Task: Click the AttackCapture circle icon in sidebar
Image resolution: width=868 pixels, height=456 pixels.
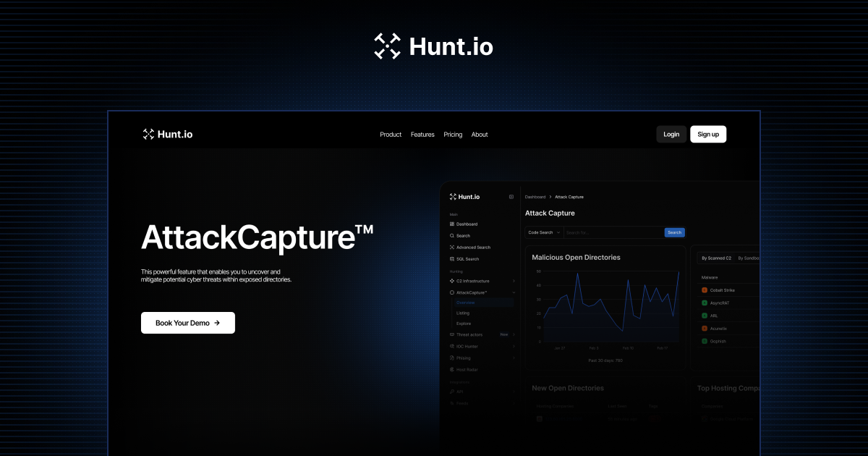Action: tap(451, 292)
